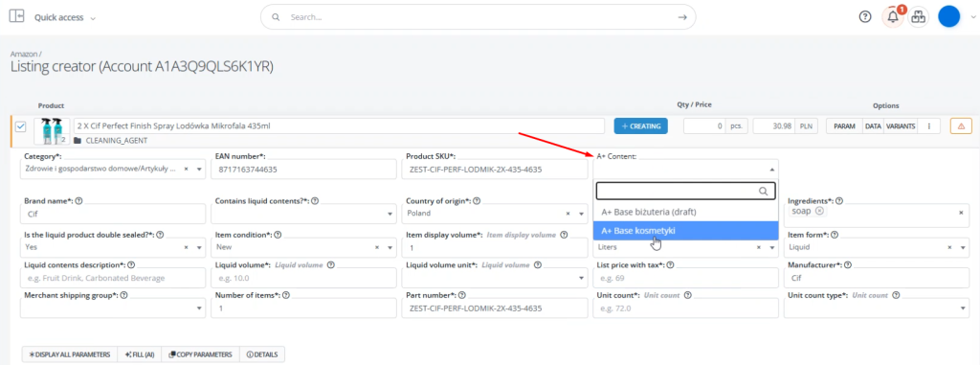
Task: Clear the Item condition value x
Action: pyautogui.click(x=377, y=247)
